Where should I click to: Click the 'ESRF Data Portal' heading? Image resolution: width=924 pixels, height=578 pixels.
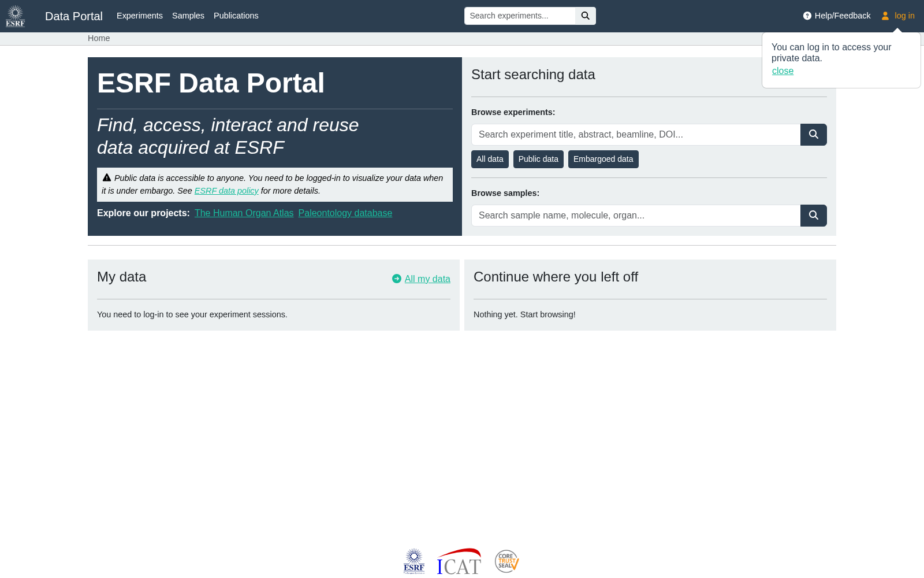pyautogui.click(x=211, y=83)
